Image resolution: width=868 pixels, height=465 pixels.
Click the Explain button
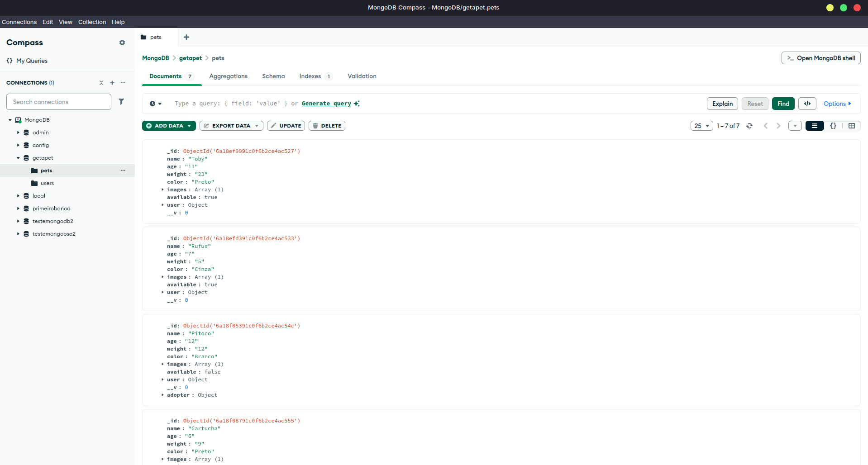pos(723,104)
